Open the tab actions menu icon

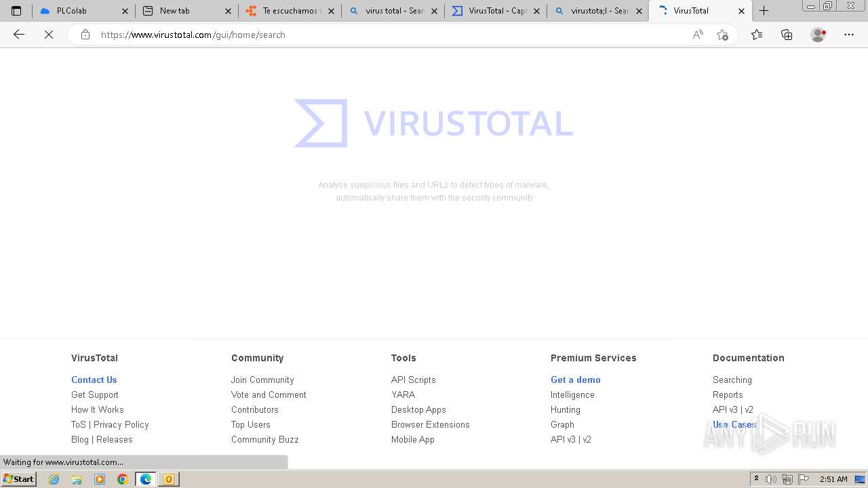pyautogui.click(x=16, y=11)
